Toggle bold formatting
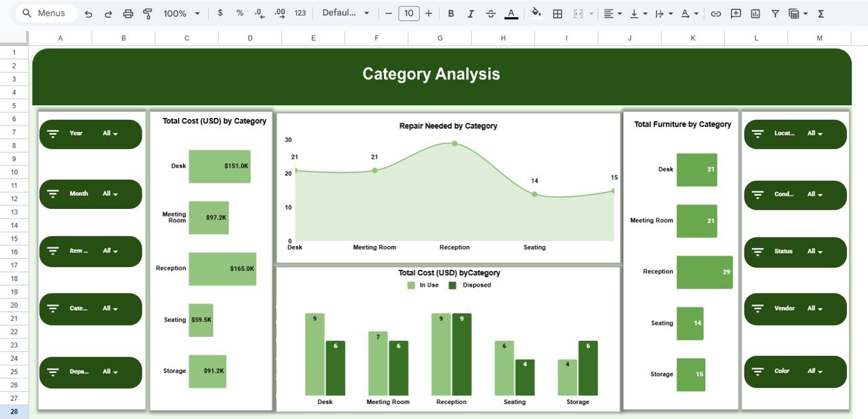The height and width of the screenshot is (419, 868). pos(451,12)
